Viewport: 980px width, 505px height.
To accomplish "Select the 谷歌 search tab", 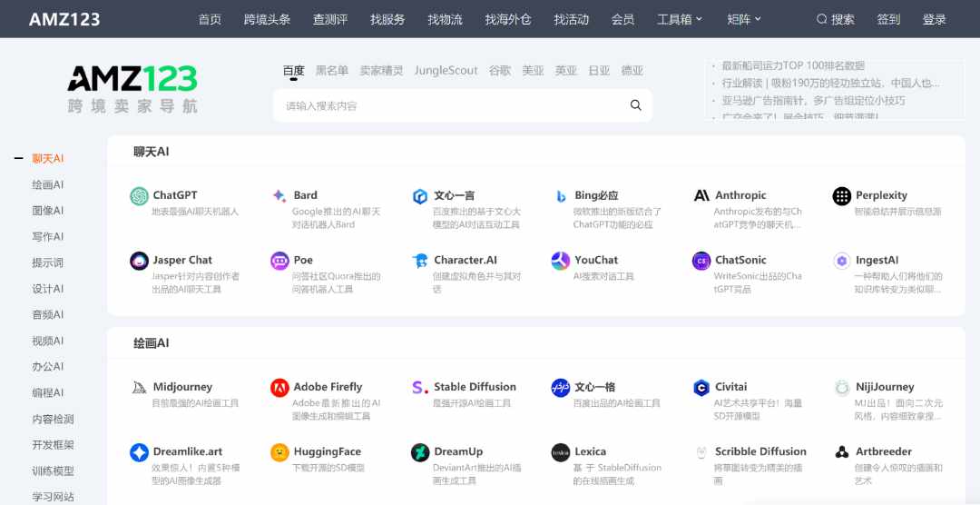I will pos(500,71).
